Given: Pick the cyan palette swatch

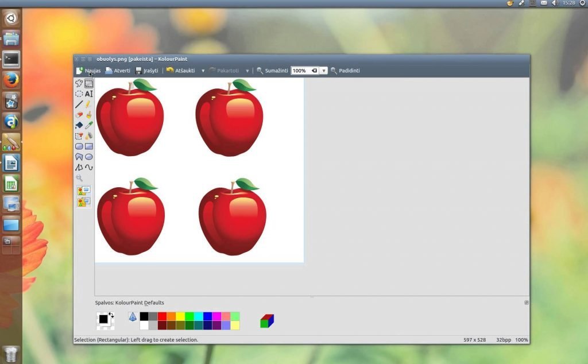Looking at the screenshot, I should [199, 316].
